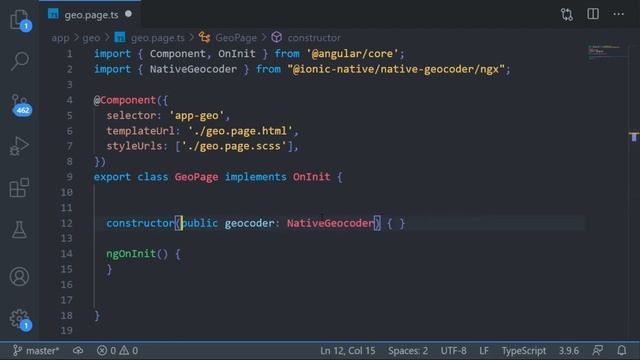This screenshot has width=640, height=360.
Task: Click the @Component decorator text
Action: [x=125, y=100]
